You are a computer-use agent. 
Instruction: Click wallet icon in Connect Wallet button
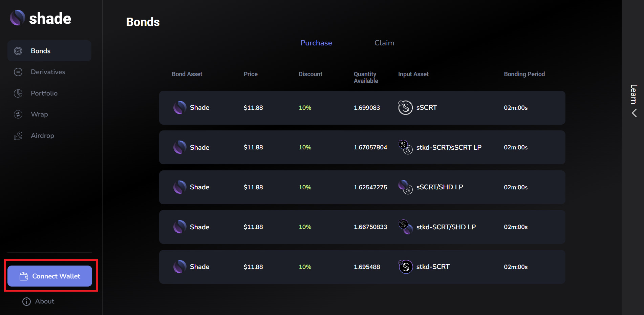(x=24, y=276)
